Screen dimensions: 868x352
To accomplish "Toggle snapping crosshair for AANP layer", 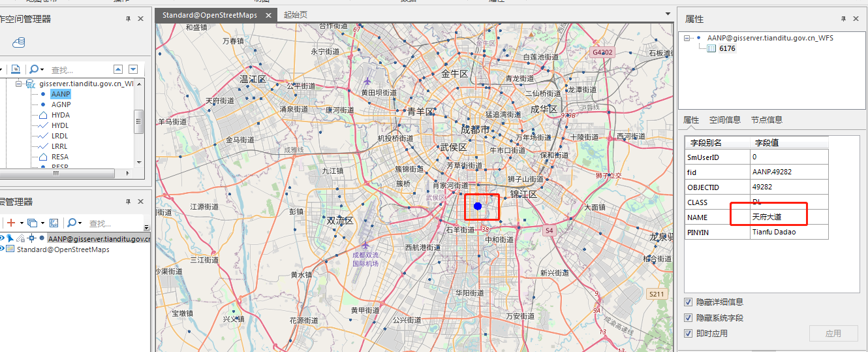I will coord(31,238).
